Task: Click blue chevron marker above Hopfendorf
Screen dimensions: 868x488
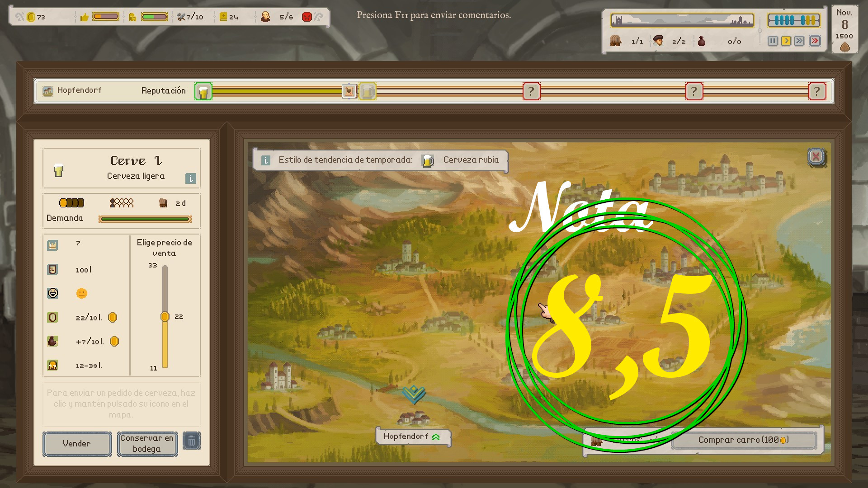Action: coord(414,394)
